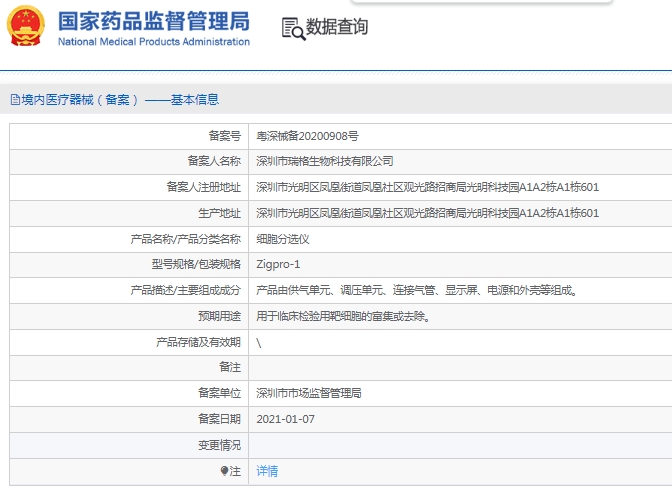The width and height of the screenshot is (672, 494).
Task: Click the 备案人注册地址 row label
Action: [x=204, y=187]
